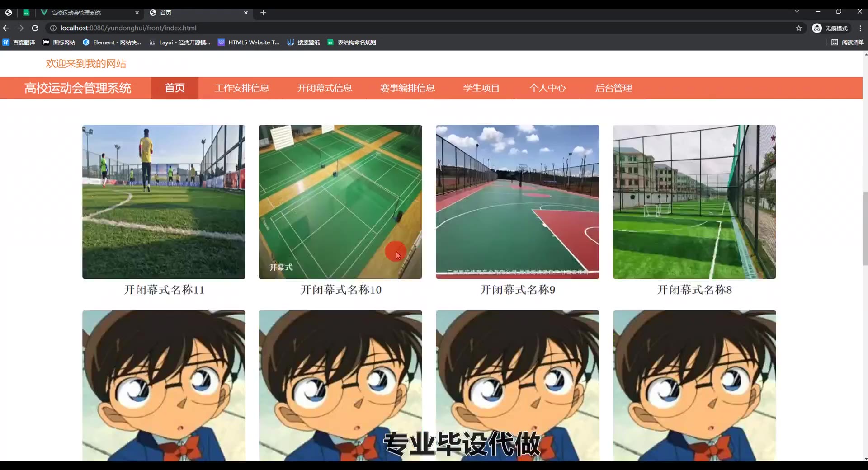Click the 开闭幕式名称9 caption
This screenshot has height=470, width=868.
518,290
